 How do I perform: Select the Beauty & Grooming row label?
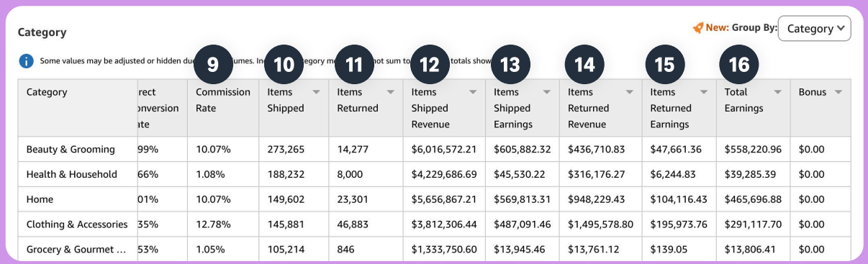[x=71, y=150]
